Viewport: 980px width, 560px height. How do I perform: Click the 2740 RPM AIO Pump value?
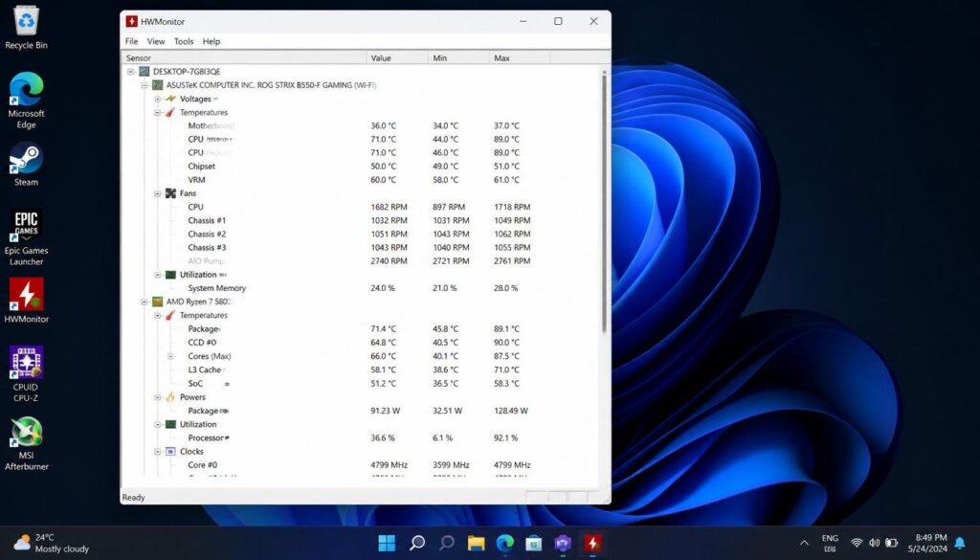click(x=389, y=261)
